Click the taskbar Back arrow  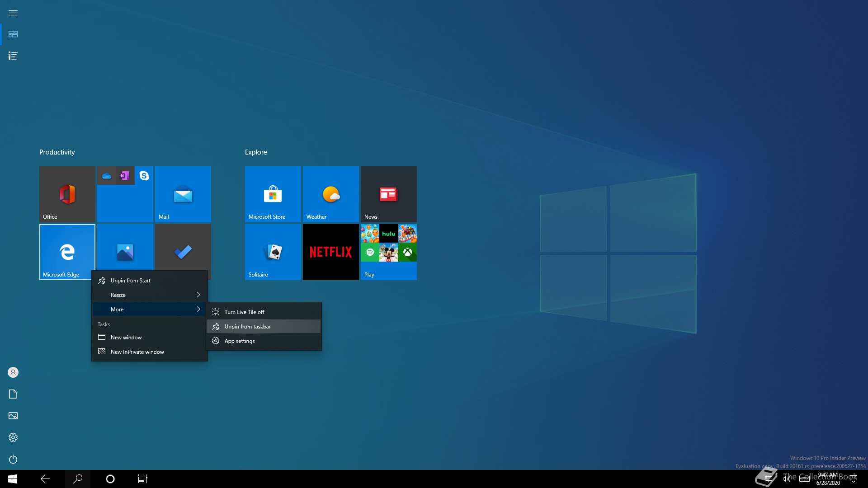pyautogui.click(x=45, y=479)
